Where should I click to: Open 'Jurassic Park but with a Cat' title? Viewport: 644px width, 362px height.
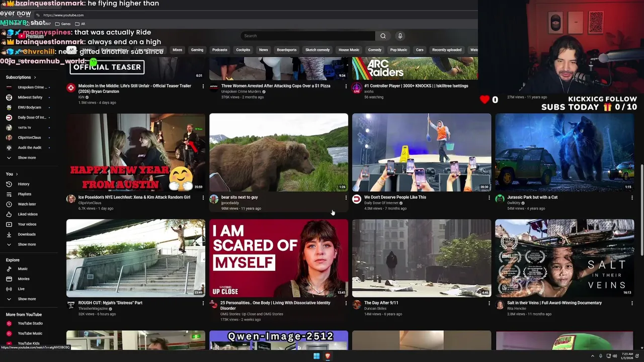(x=532, y=198)
